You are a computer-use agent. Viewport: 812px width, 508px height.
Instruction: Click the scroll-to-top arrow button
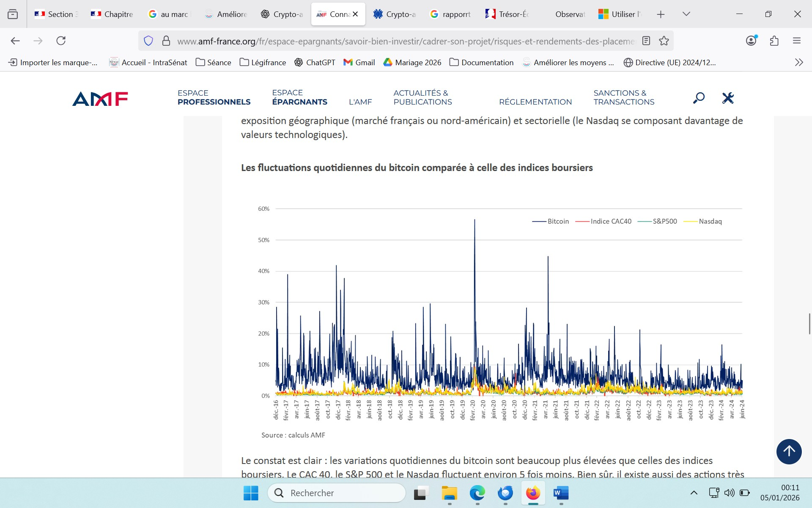point(789,452)
